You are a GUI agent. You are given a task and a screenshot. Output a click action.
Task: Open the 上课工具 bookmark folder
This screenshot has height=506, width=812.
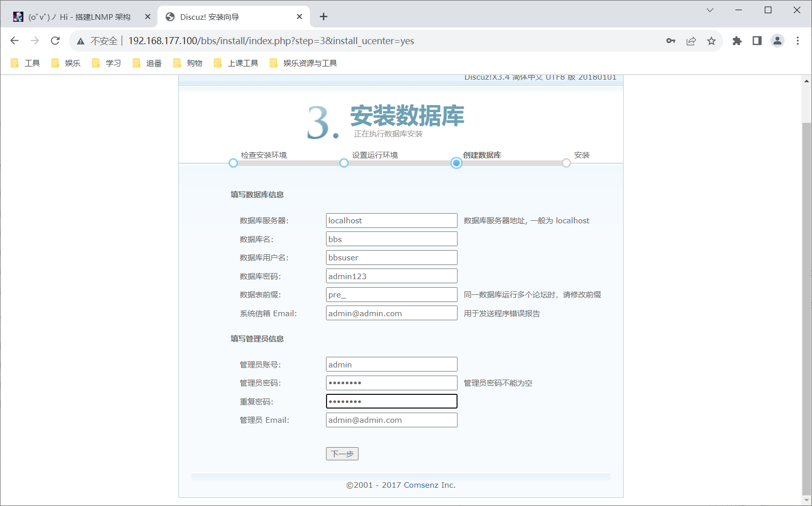(x=236, y=63)
